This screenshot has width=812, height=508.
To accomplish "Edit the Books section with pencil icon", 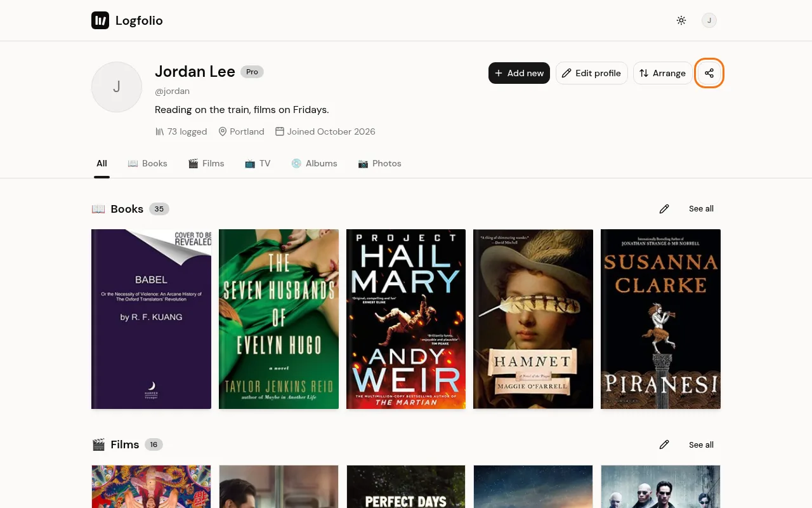I will click(x=664, y=209).
